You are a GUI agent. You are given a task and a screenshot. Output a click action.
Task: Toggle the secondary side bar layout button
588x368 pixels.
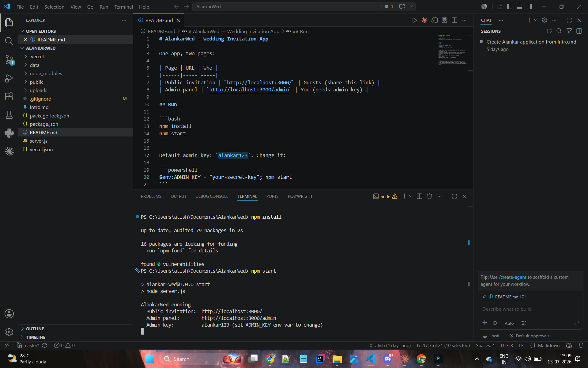pyautogui.click(x=530, y=6)
